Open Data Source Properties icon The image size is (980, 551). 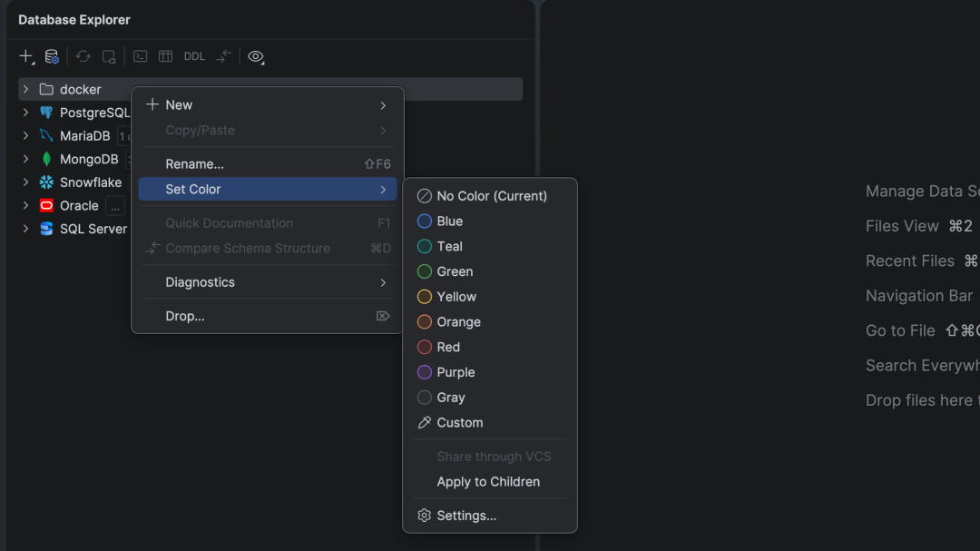[x=52, y=56]
